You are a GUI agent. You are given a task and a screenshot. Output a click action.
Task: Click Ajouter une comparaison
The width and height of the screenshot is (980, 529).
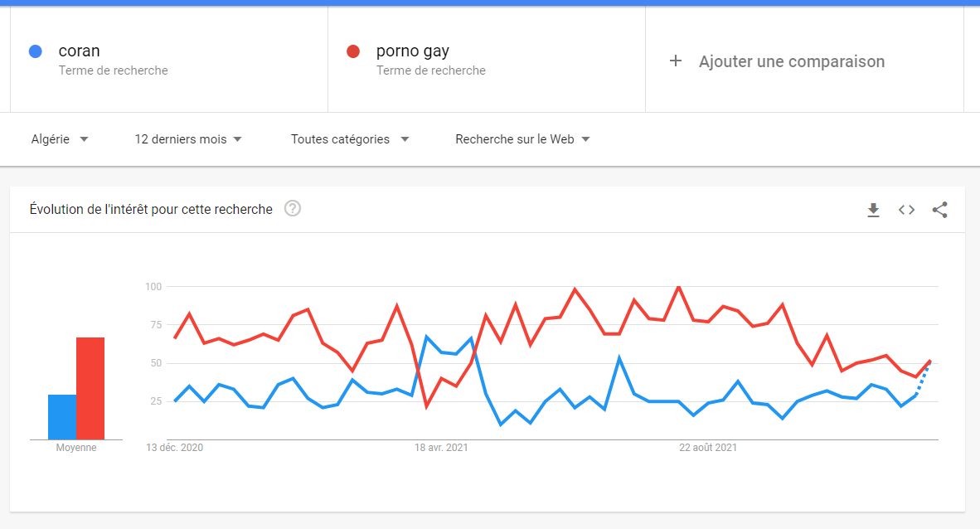791,61
